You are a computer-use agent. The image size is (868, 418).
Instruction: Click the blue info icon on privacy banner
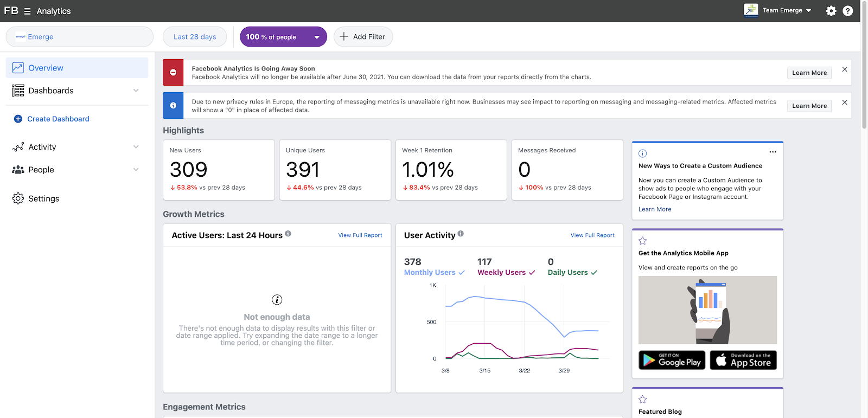[173, 106]
